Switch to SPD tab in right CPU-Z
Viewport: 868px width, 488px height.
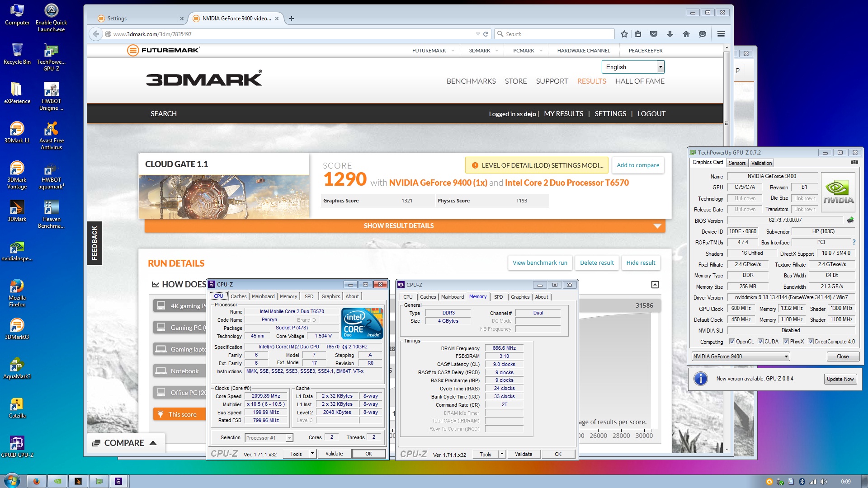[498, 297]
